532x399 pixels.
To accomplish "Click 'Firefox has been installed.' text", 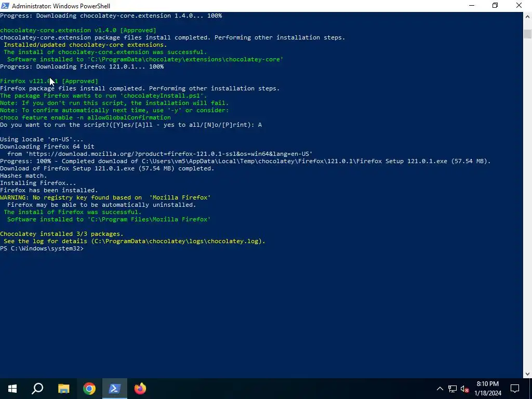I will (x=49, y=190).
